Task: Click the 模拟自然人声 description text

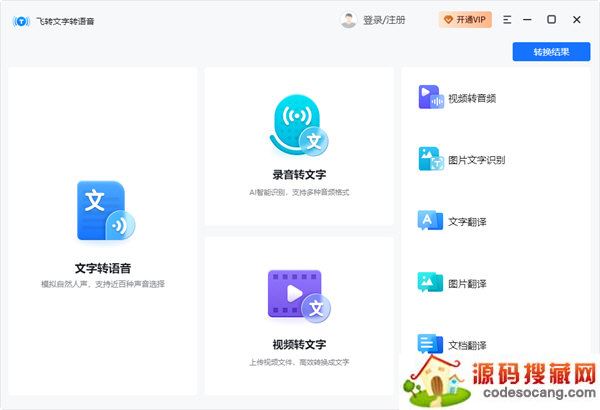Action: pyautogui.click(x=103, y=284)
